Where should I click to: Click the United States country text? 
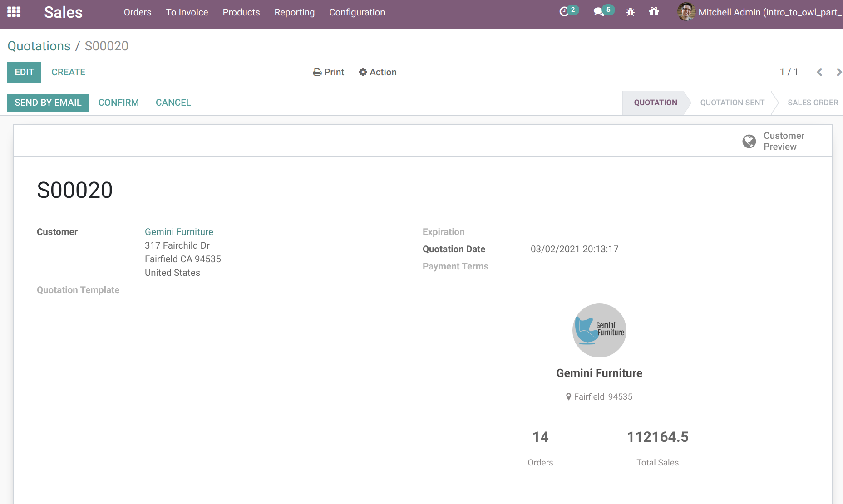pyautogui.click(x=172, y=273)
